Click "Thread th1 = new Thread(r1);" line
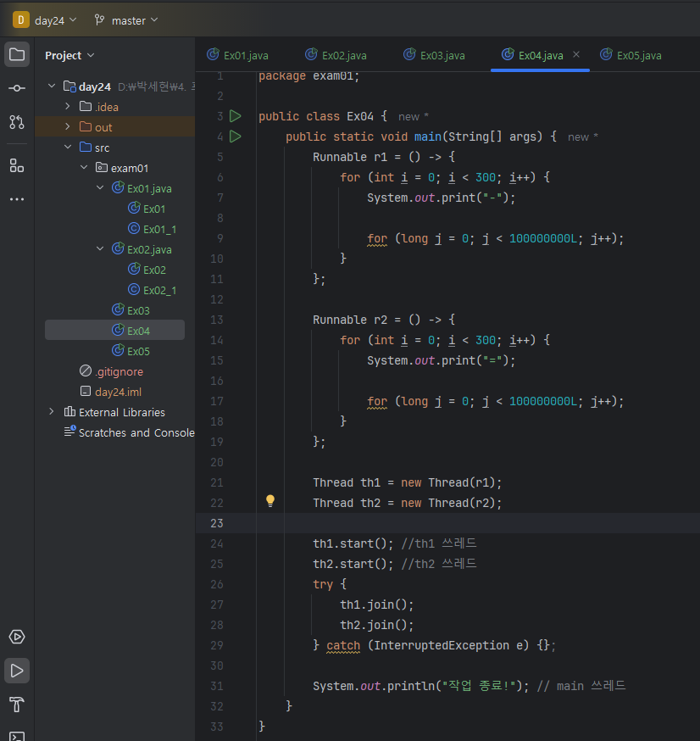Viewport: 700px width, 741px height. coord(407,482)
